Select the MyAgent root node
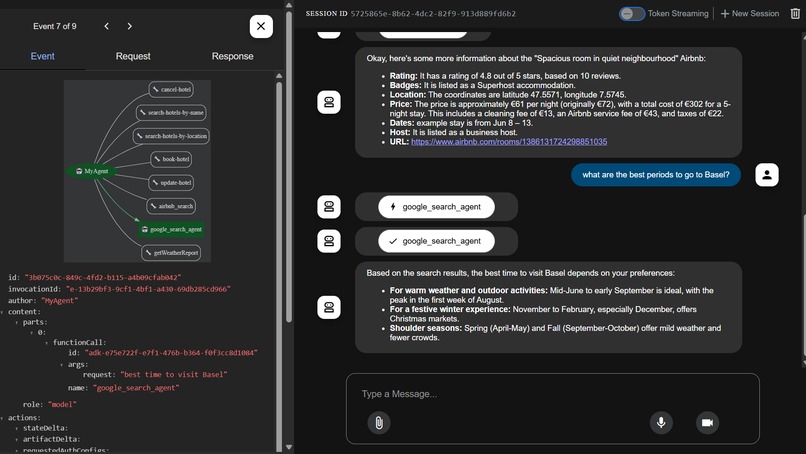This screenshot has width=806, height=454. pyautogui.click(x=91, y=171)
